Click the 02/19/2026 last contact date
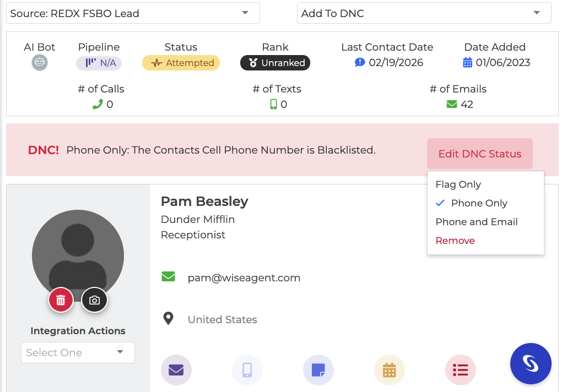The image size is (567, 392). click(396, 63)
